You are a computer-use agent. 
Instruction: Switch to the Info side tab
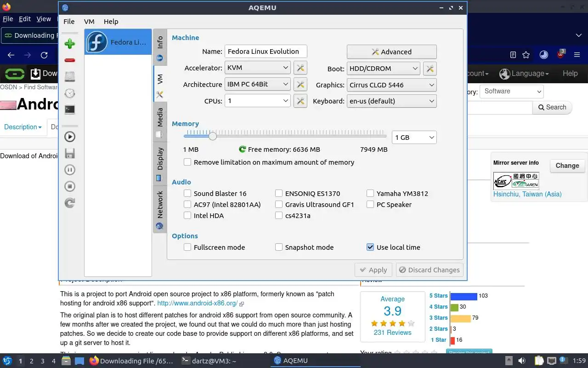coord(160,48)
